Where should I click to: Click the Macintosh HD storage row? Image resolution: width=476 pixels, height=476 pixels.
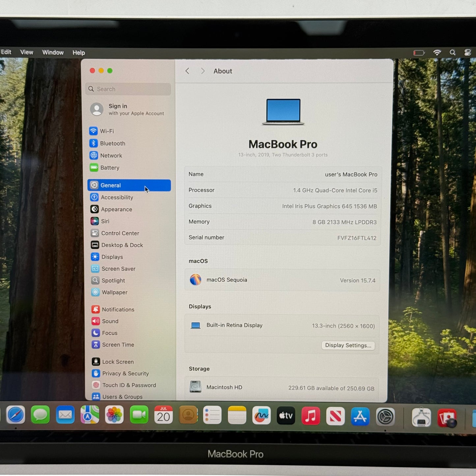point(282,387)
